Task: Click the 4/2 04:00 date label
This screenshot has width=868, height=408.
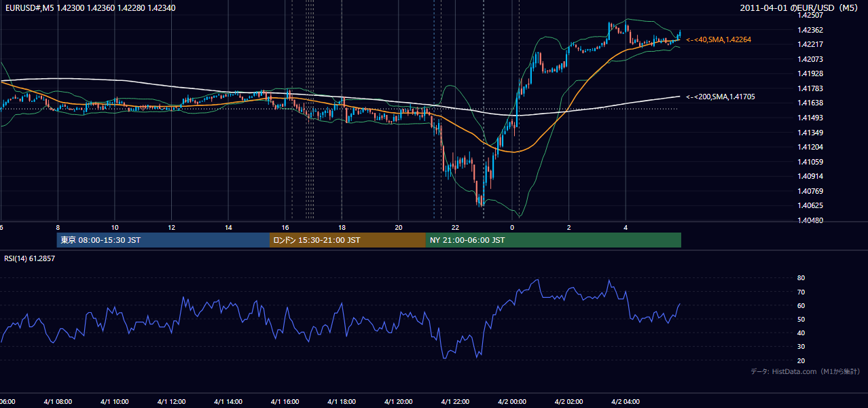Action: click(x=626, y=402)
